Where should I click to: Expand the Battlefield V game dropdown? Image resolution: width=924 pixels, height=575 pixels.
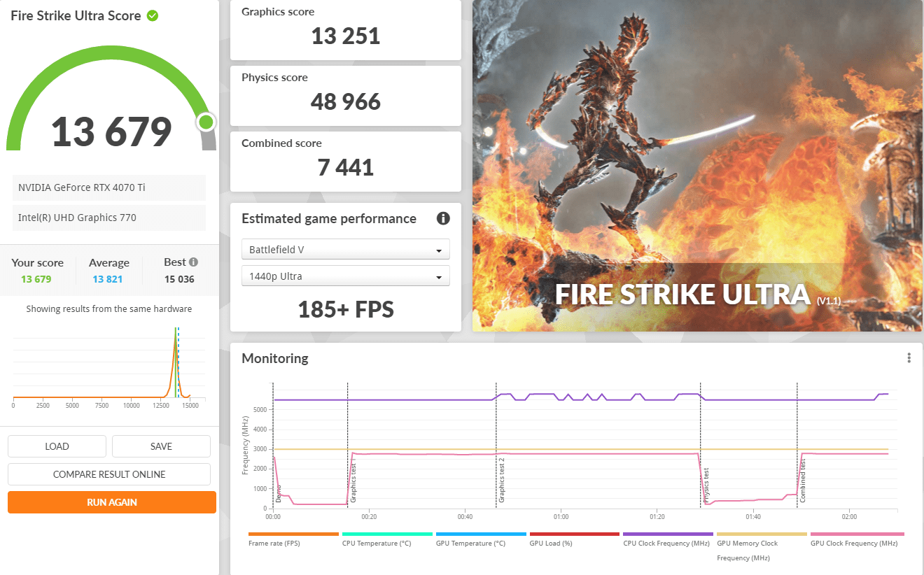click(x=346, y=250)
